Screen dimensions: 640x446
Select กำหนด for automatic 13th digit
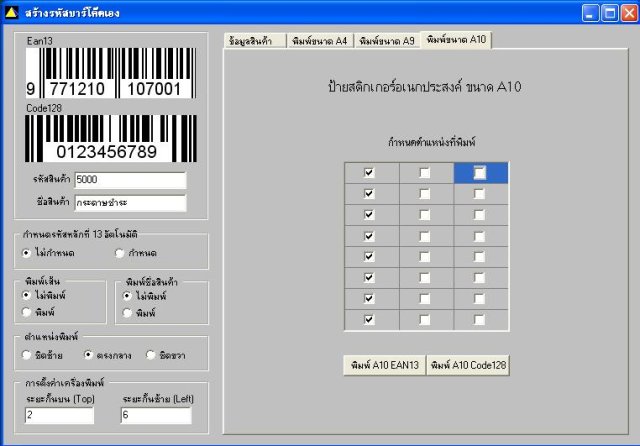tap(120, 253)
